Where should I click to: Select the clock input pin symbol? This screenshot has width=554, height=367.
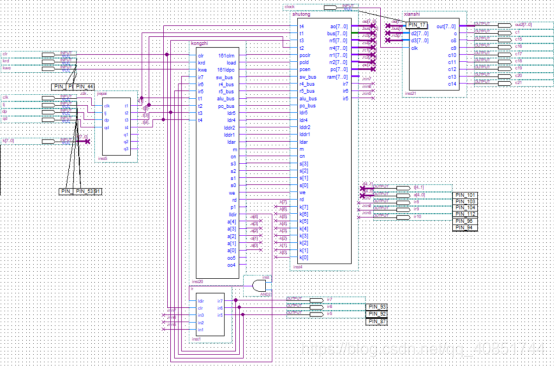[330, 7]
